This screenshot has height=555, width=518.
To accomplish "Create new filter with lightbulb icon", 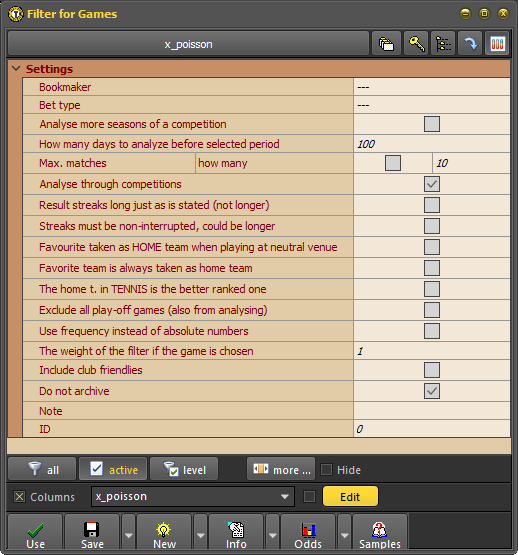I will pyautogui.click(x=164, y=533).
